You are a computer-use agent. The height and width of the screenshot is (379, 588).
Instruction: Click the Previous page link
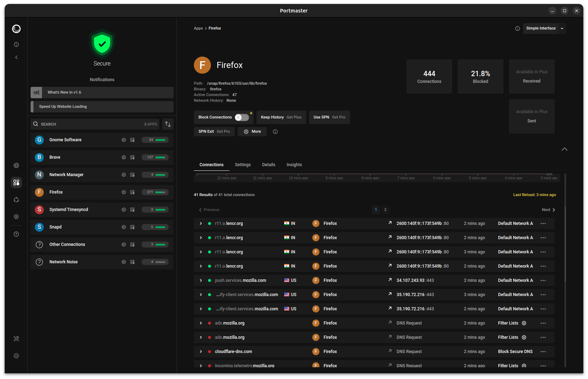(x=209, y=210)
